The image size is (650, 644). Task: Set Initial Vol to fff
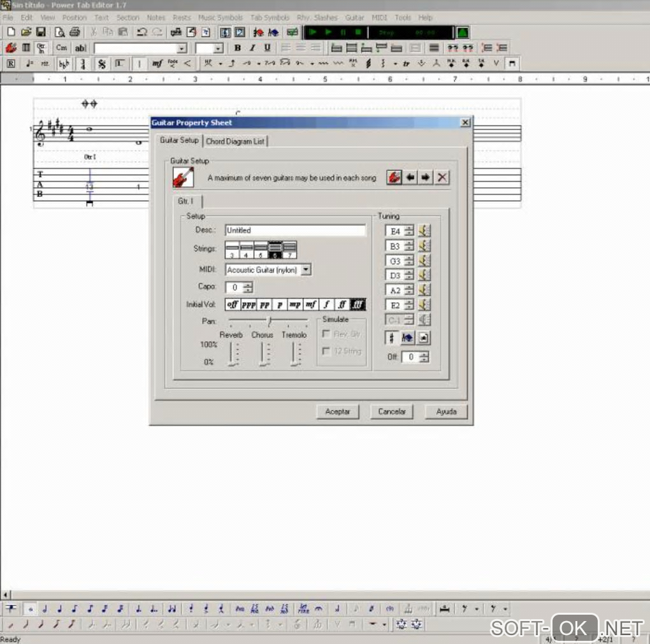(x=357, y=304)
